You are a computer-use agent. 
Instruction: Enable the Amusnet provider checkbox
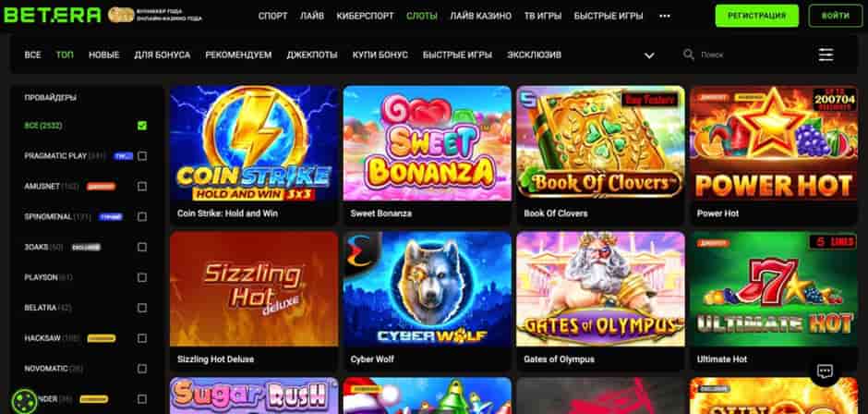coord(142,187)
